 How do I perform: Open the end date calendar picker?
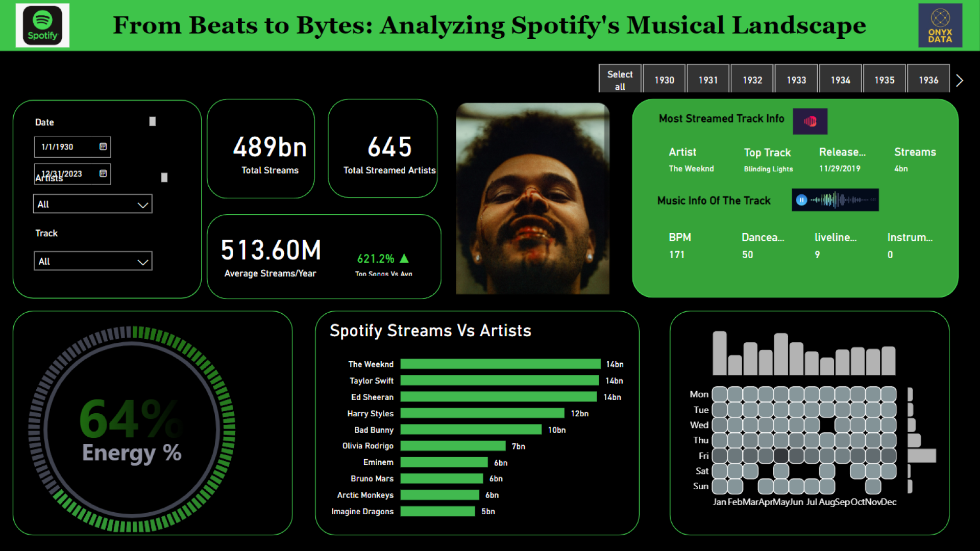pos(103,173)
